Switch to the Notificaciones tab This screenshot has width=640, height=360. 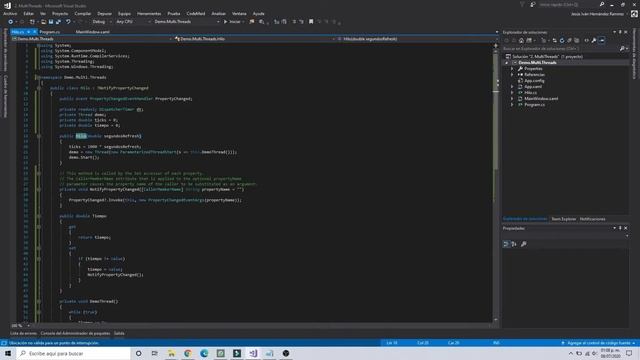[x=592, y=219]
